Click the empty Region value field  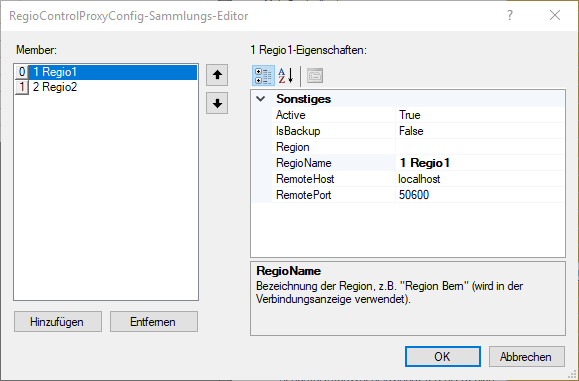point(480,147)
